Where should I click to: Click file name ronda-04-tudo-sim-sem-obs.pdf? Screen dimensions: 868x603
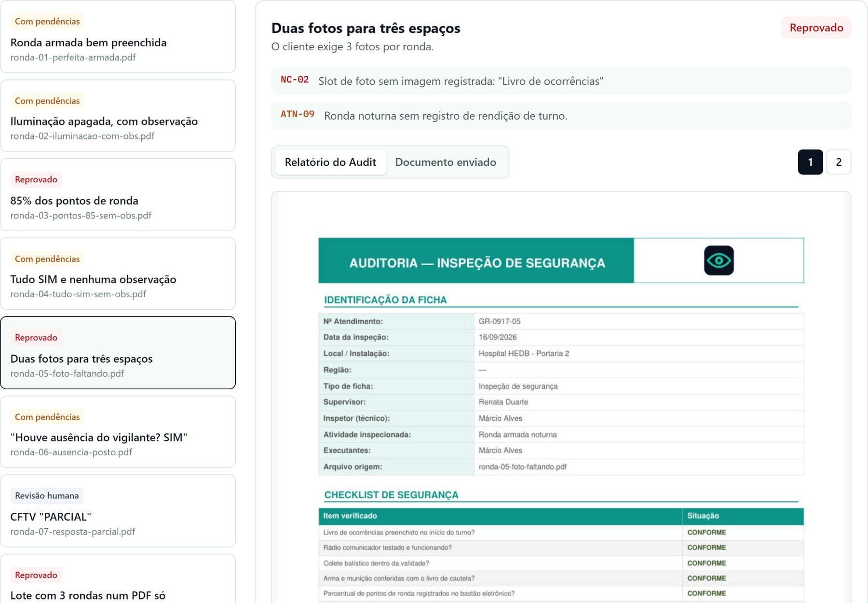(78, 294)
